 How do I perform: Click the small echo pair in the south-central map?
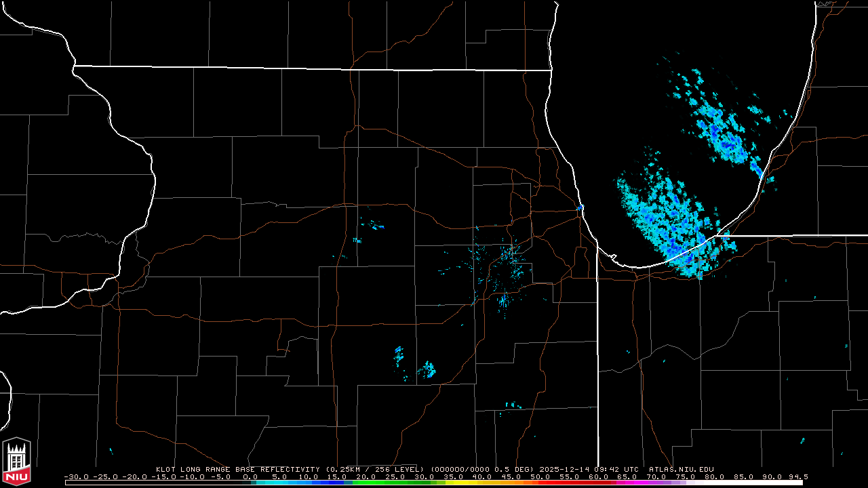click(x=415, y=363)
